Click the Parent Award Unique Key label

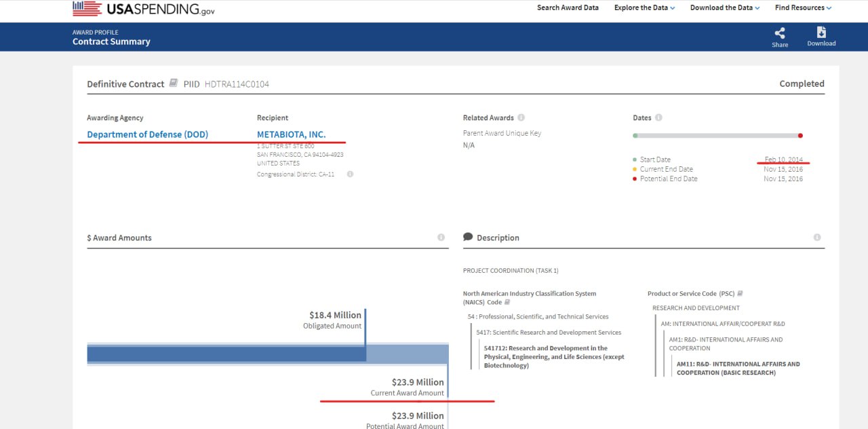(x=502, y=133)
